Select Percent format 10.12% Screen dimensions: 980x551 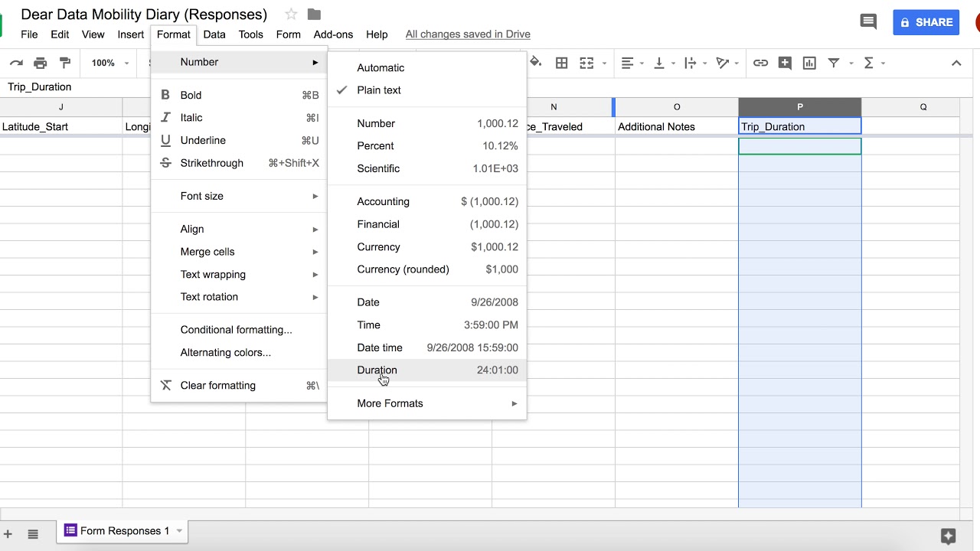point(427,145)
